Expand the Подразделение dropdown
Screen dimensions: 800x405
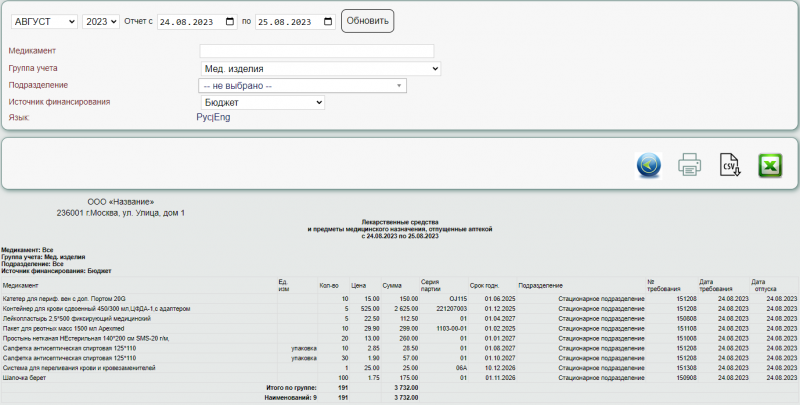(303, 85)
